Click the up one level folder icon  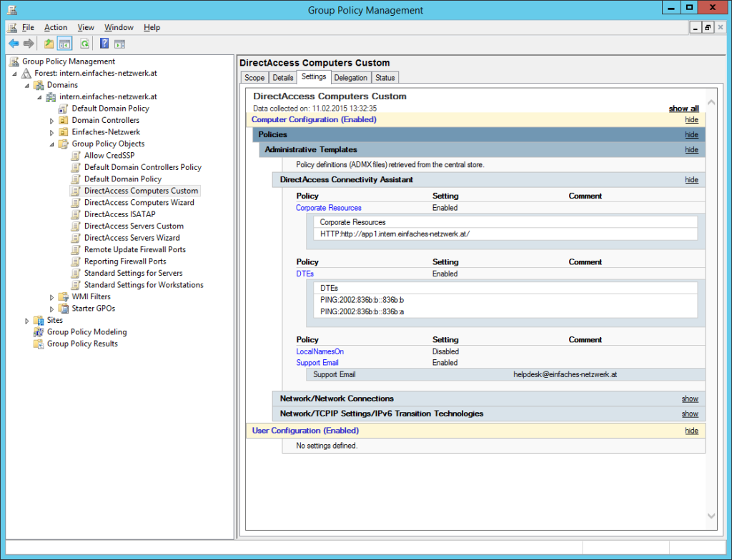(x=49, y=44)
